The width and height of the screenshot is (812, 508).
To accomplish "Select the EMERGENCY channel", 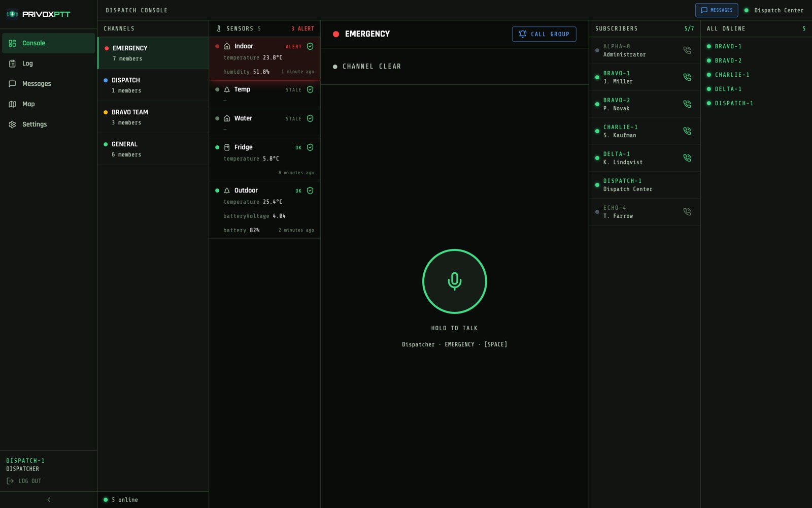I will pos(153,53).
